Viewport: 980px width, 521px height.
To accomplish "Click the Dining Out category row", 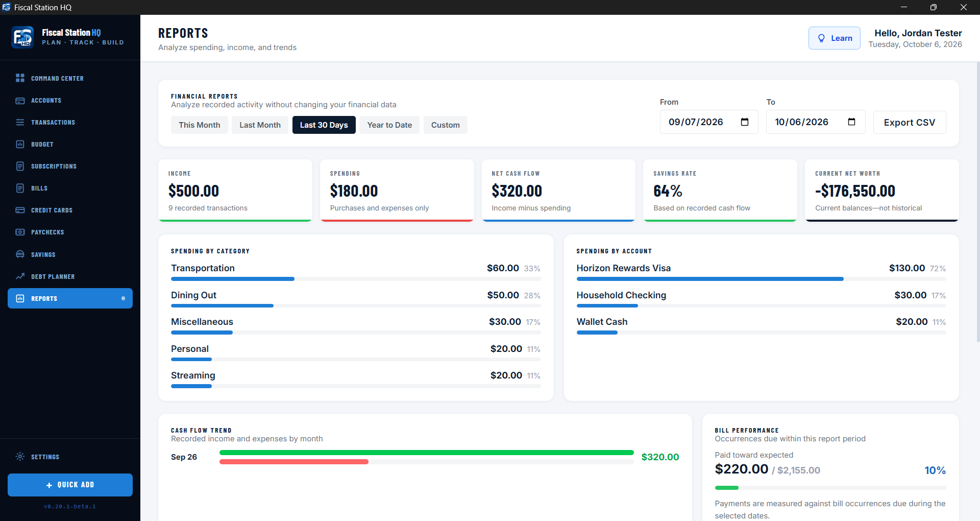I will (x=356, y=299).
